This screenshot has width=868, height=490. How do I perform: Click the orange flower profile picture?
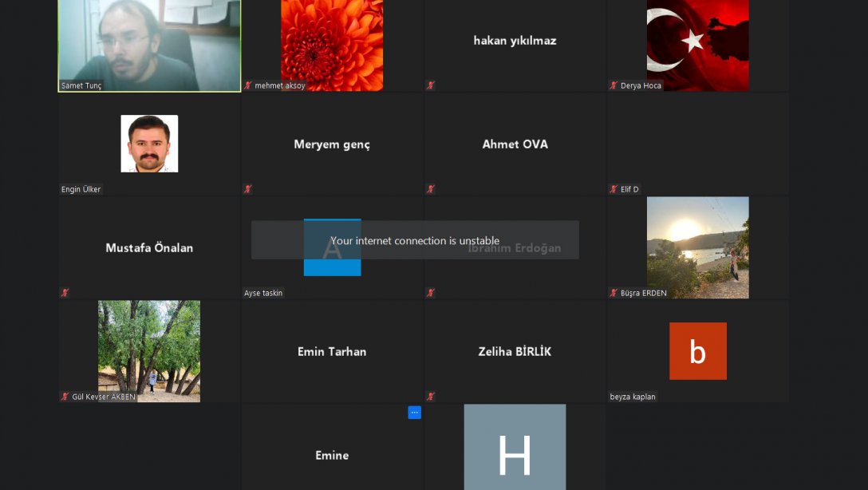[x=332, y=45]
